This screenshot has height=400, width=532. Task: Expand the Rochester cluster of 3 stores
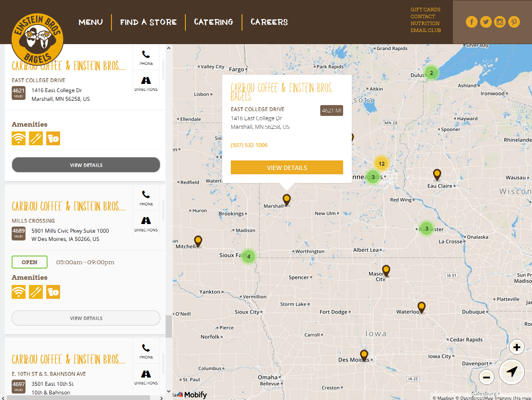click(x=427, y=229)
